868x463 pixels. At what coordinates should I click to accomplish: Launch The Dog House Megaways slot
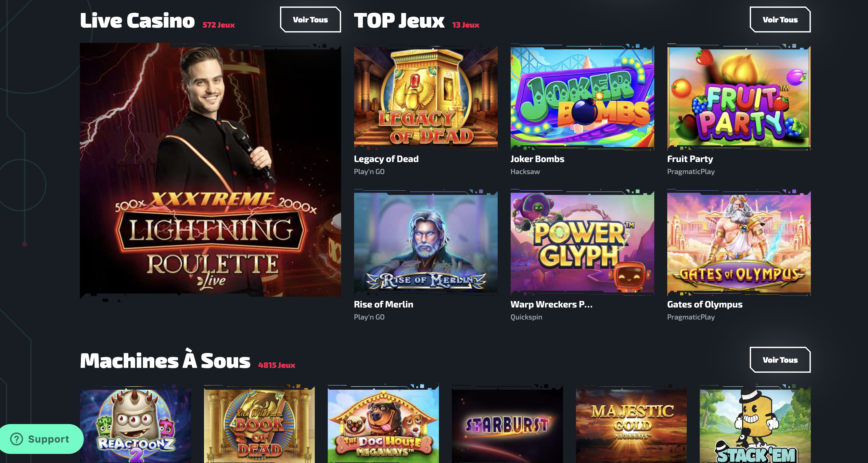[383, 424]
